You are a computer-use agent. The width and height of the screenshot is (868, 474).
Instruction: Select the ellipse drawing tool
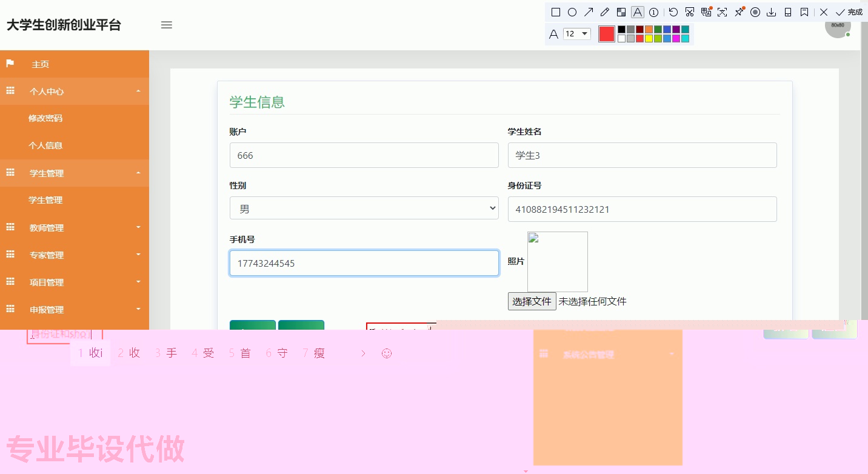click(573, 12)
